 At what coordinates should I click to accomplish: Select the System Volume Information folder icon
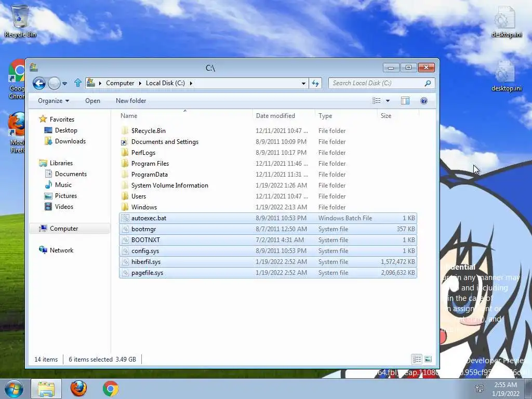coord(125,185)
